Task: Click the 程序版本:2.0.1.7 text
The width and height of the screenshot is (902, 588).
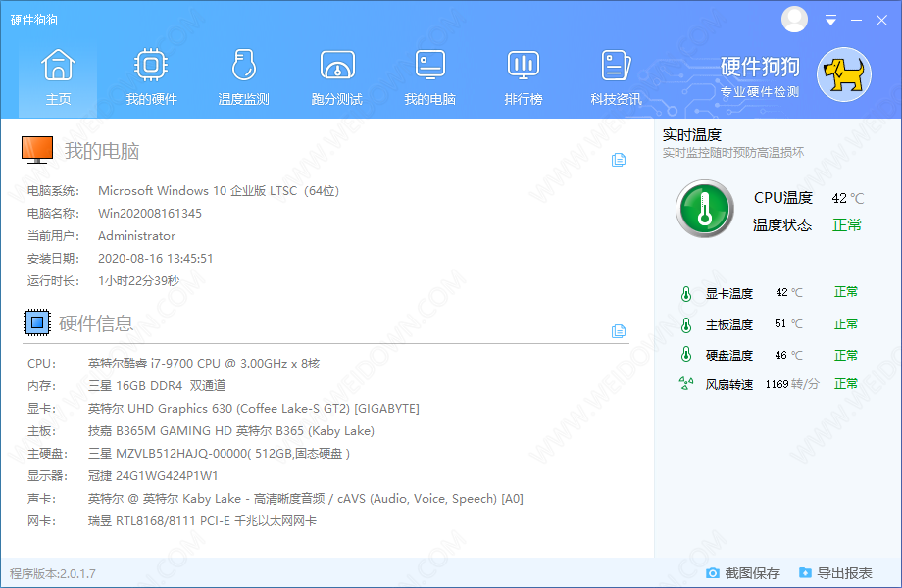Action: (53, 573)
